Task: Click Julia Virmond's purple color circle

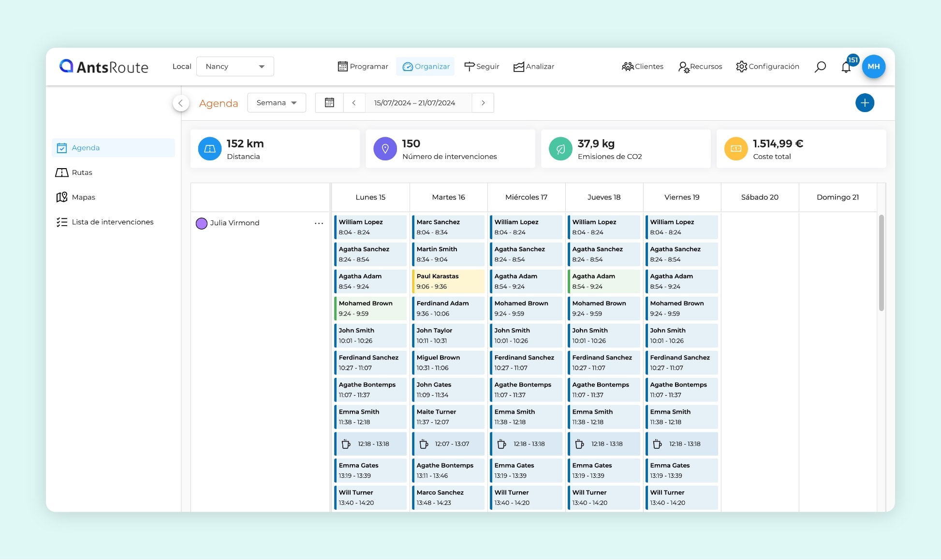Action: coord(202,223)
